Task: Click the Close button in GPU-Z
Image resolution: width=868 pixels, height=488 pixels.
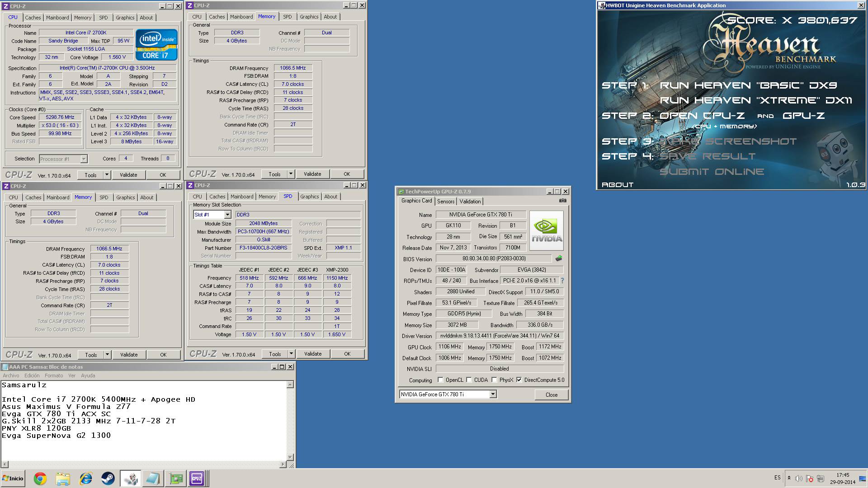Action: 552,394
